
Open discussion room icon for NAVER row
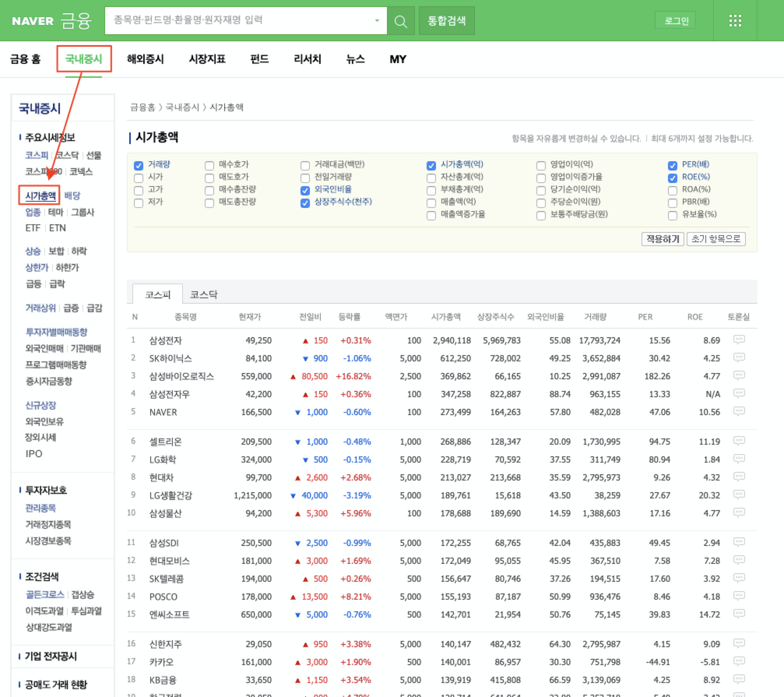[739, 412]
